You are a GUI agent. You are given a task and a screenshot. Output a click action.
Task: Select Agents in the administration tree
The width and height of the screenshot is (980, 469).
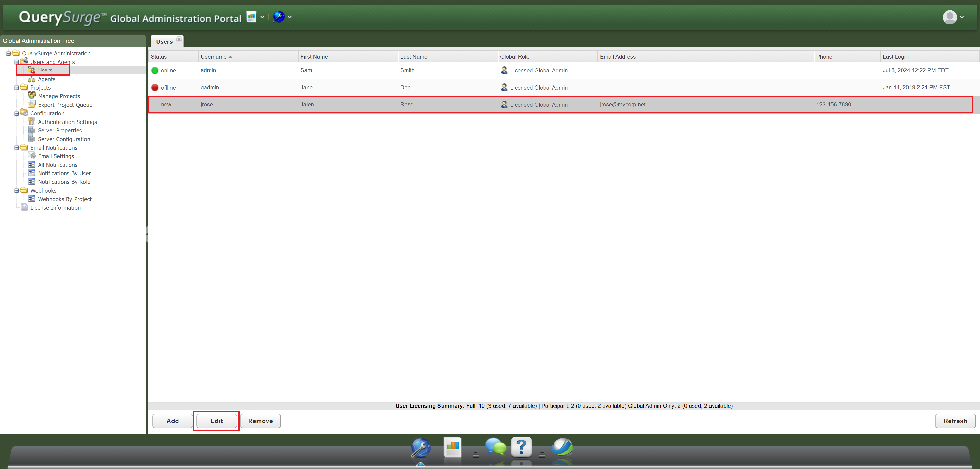point(46,79)
